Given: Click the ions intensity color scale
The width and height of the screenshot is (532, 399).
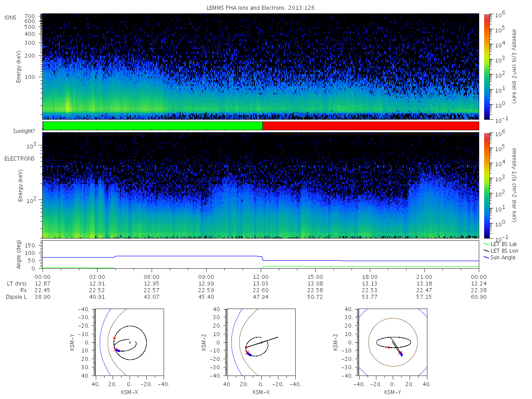Looking at the screenshot, I should tap(486, 66).
